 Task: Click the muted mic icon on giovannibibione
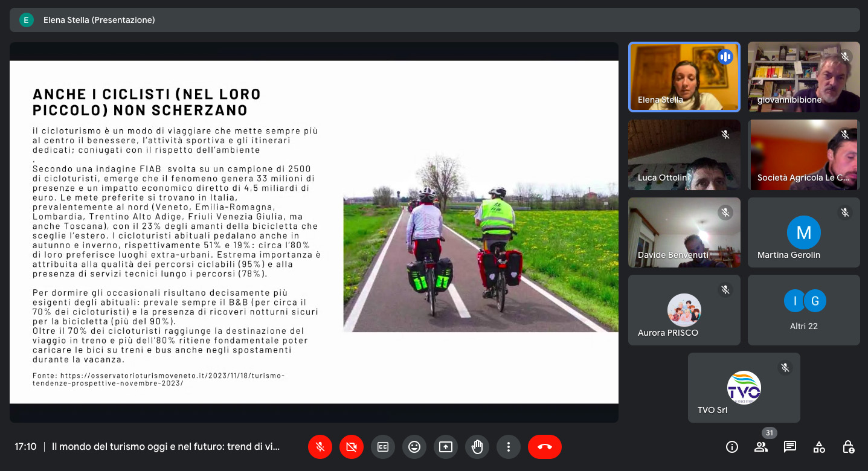point(845,57)
